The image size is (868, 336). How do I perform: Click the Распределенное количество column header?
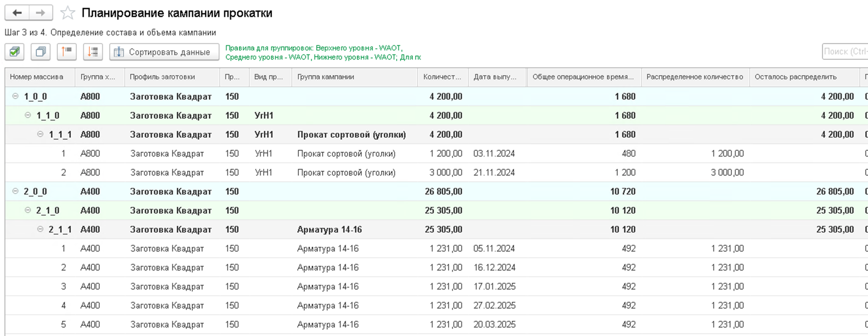point(695,77)
